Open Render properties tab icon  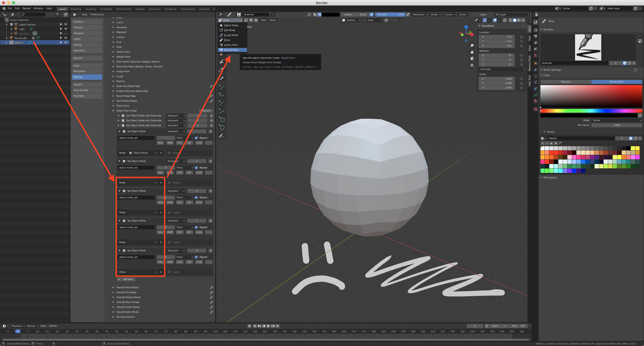pos(535,30)
